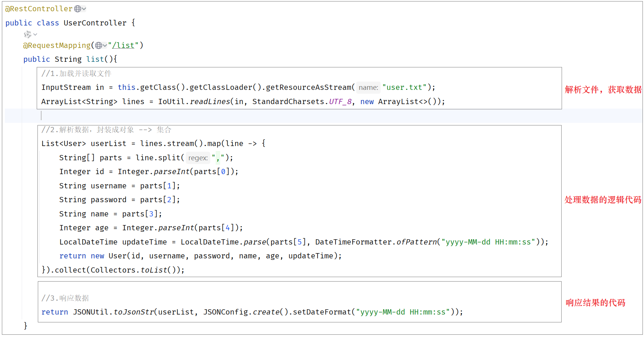Click the stream() call on lines
Viewport: 644px width, 337px height.
tap(185, 143)
